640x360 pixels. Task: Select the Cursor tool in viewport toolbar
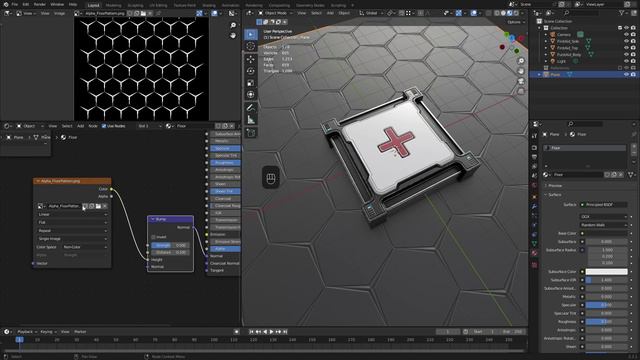click(251, 46)
